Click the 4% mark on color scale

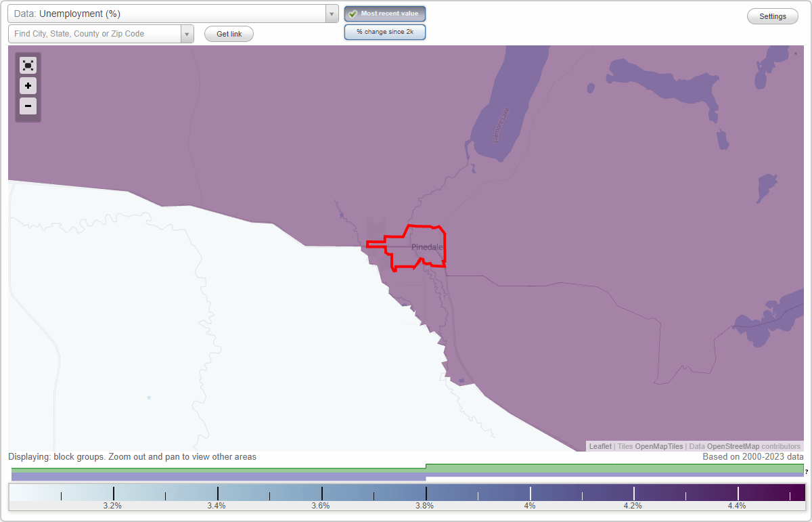[530, 506]
